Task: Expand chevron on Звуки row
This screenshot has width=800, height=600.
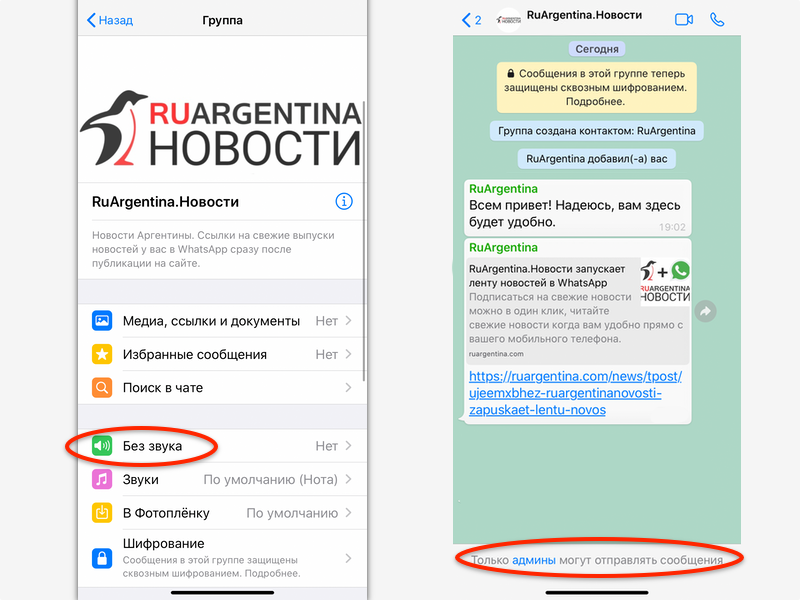Action: coord(348,480)
